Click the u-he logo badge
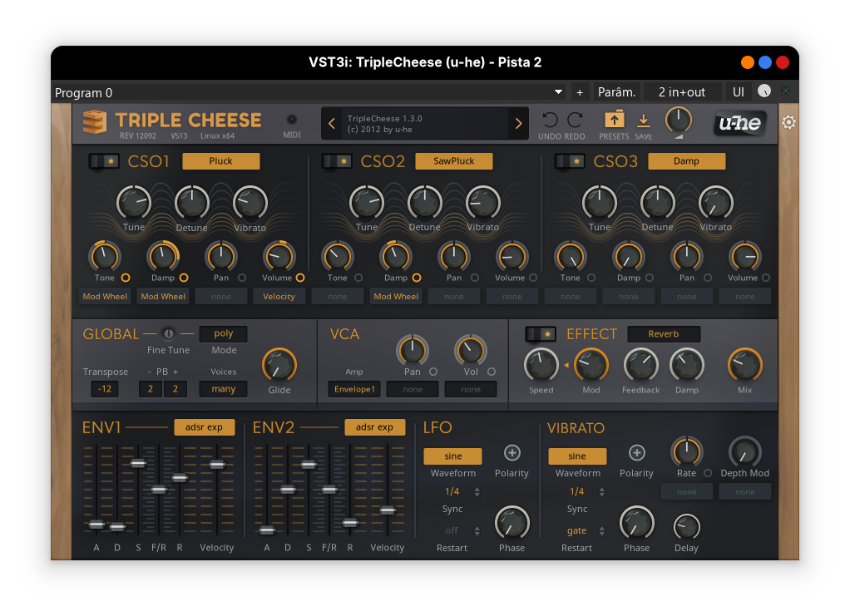 739,124
